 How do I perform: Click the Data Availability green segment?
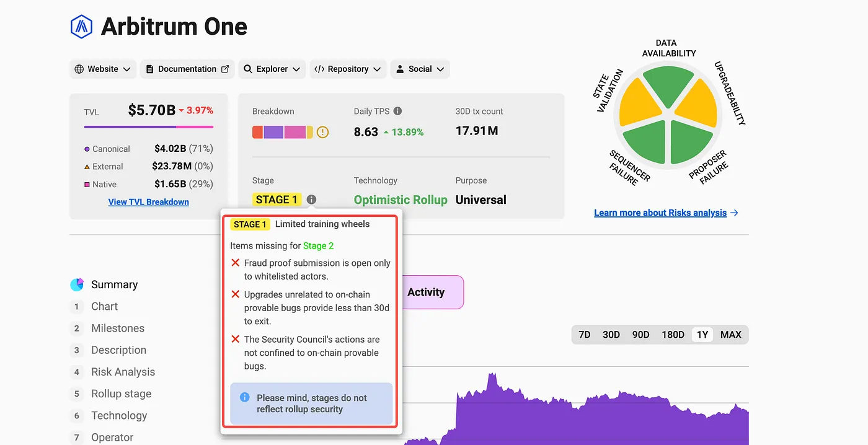tap(668, 86)
